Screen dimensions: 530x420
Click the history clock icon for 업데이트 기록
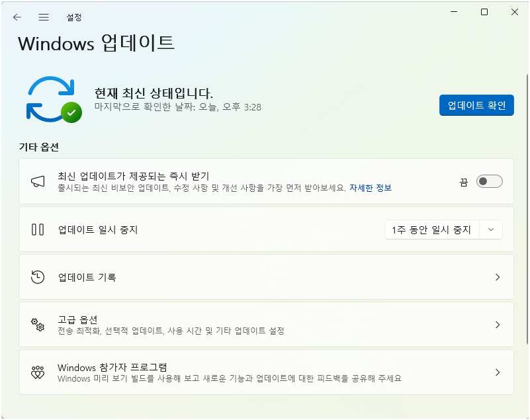pos(38,277)
